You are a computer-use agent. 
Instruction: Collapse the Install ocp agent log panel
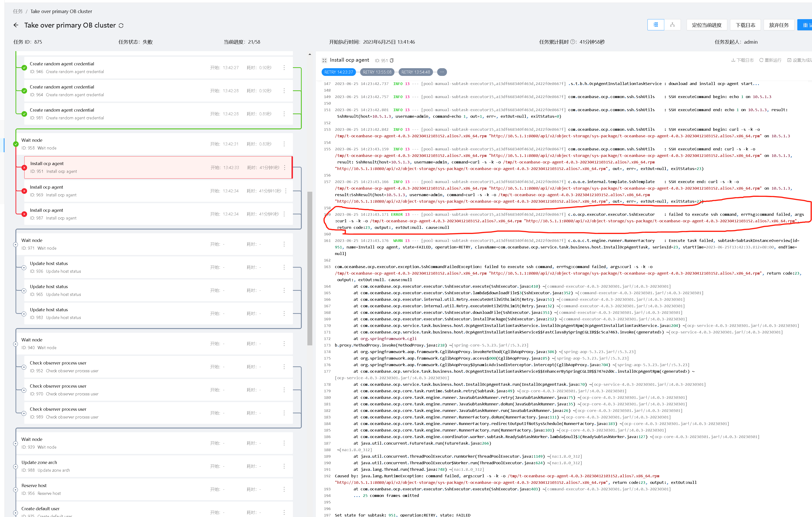click(324, 60)
